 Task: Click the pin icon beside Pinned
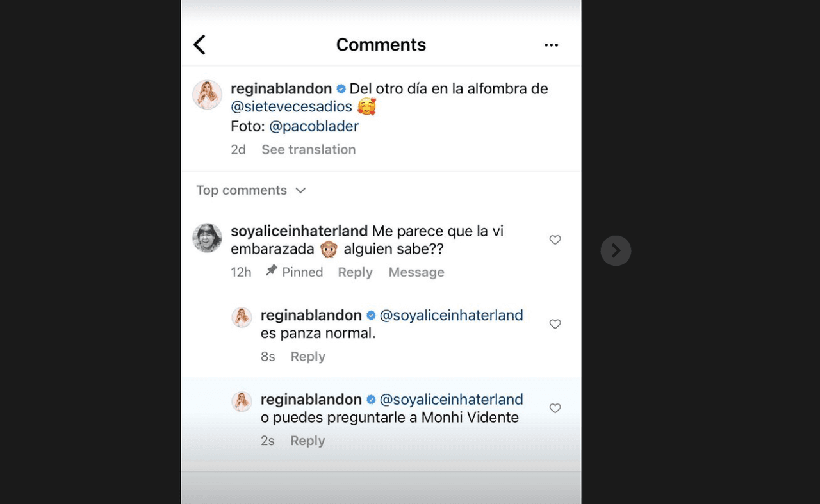(x=272, y=271)
